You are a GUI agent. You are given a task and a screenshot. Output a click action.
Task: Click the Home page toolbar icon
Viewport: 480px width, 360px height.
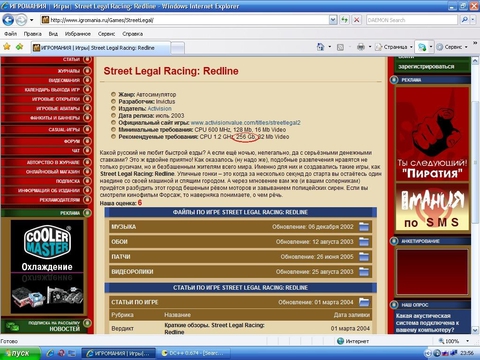320,47
